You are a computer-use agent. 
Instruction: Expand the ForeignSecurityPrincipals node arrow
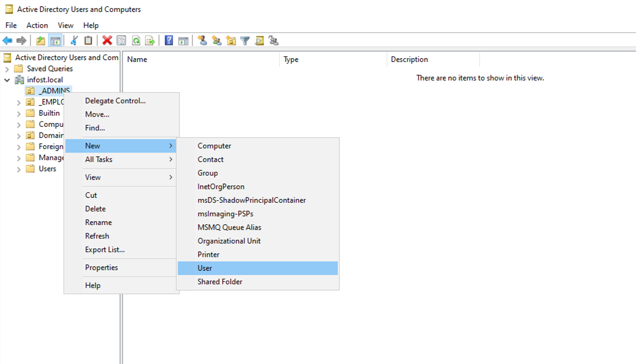(x=19, y=147)
